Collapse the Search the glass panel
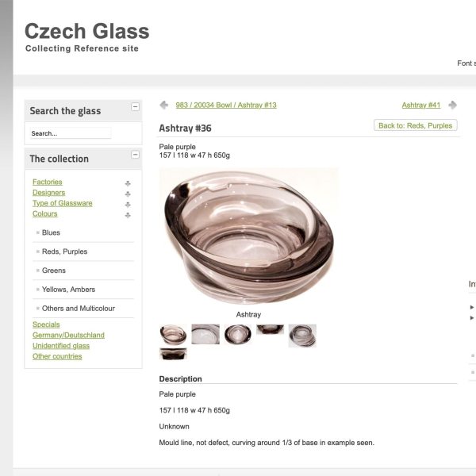476x476 pixels. 135,106
